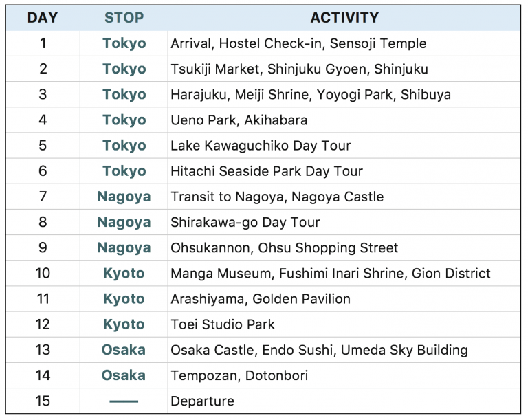This screenshot has height=420, width=528.
Task: Select the day number 15 cell
Action: click(x=43, y=401)
